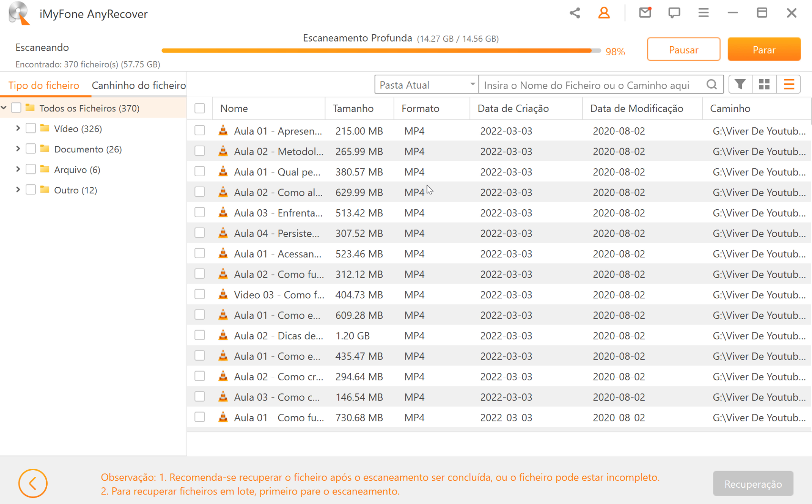The image size is (812, 504).
Task: Click the Documento folder icon
Action: coord(45,149)
